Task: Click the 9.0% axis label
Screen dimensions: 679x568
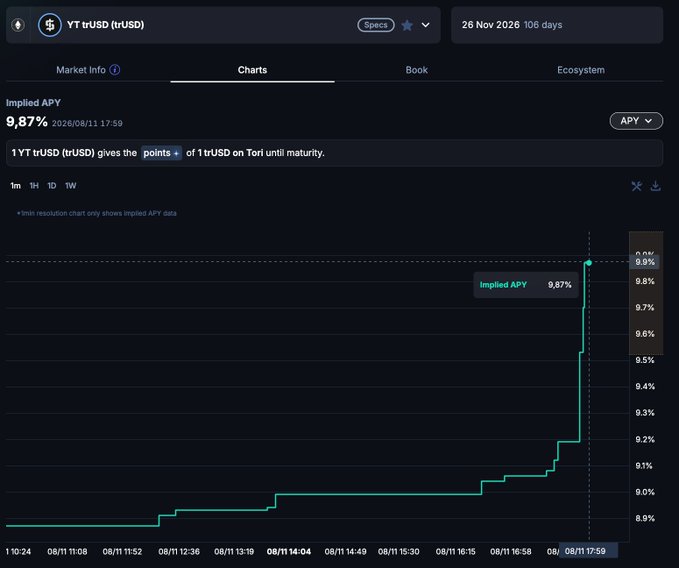Action: coord(645,492)
